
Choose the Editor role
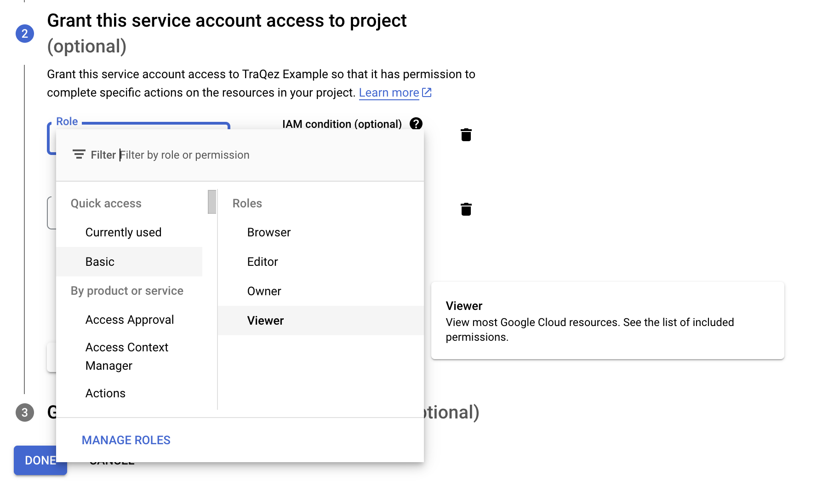pos(263,262)
